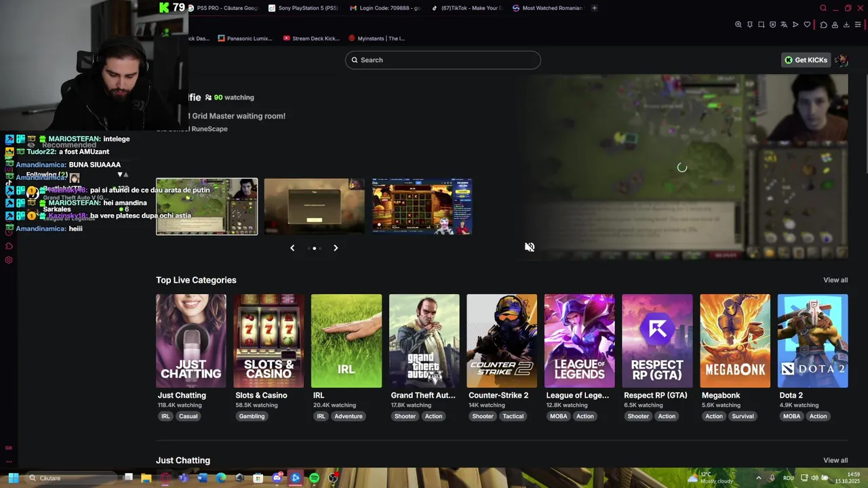
Task: Open the Grand Theft Auto category card
Action: point(425,341)
